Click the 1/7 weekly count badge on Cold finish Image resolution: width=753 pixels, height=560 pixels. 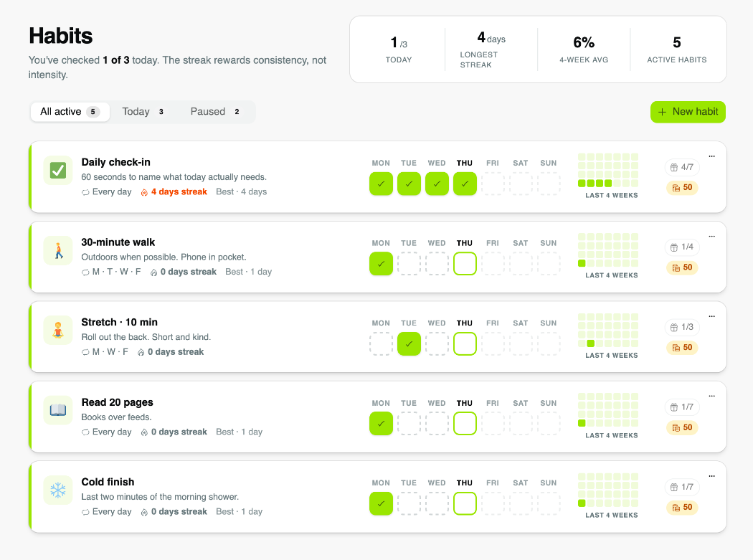[682, 487]
